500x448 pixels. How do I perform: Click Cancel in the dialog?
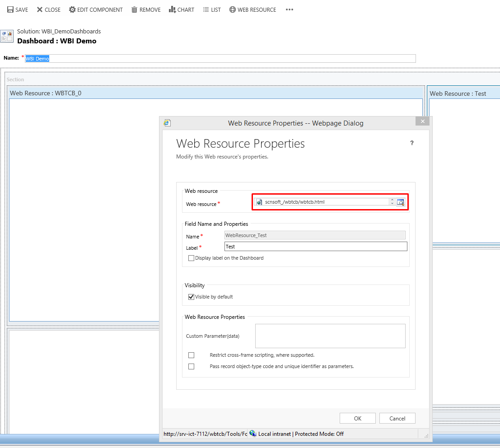(x=397, y=418)
